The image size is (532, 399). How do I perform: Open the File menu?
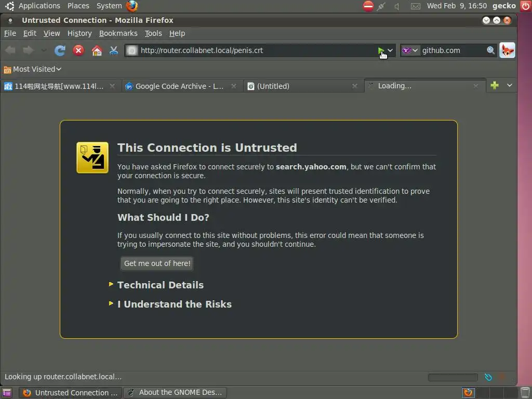pyautogui.click(x=10, y=33)
